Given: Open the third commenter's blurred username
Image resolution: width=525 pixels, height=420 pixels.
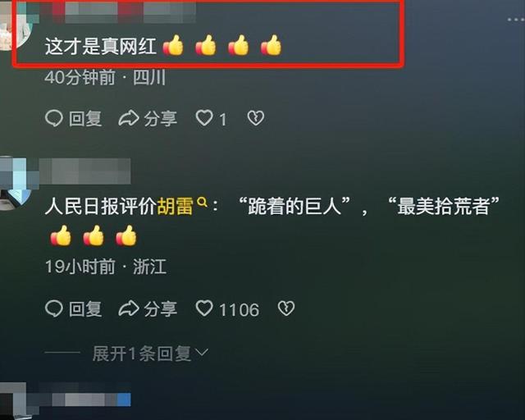Looking at the screenshot, I should click(85, 399).
